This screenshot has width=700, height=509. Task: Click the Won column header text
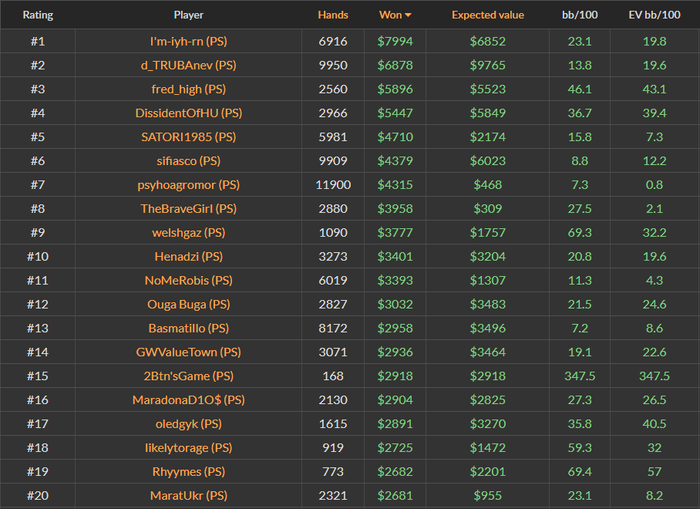(390, 15)
